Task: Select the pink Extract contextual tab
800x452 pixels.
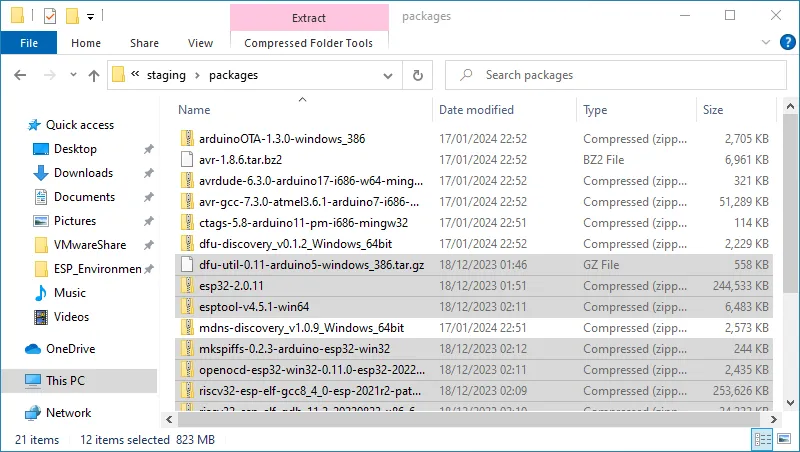Action: coord(309,17)
